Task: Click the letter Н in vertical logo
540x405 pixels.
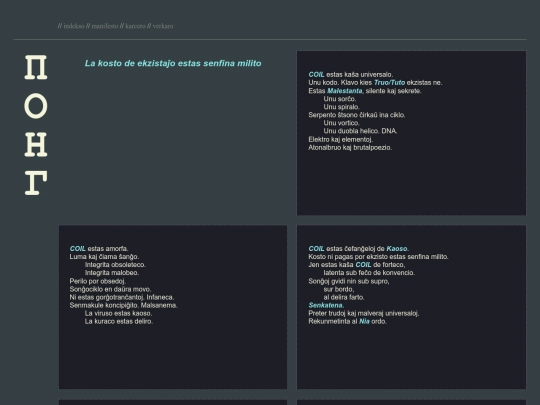Action: tap(36, 145)
